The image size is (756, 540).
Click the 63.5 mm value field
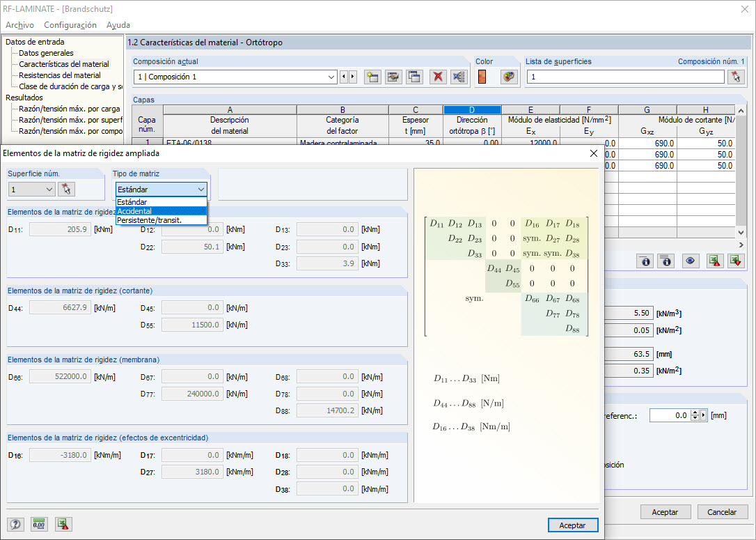(629, 354)
